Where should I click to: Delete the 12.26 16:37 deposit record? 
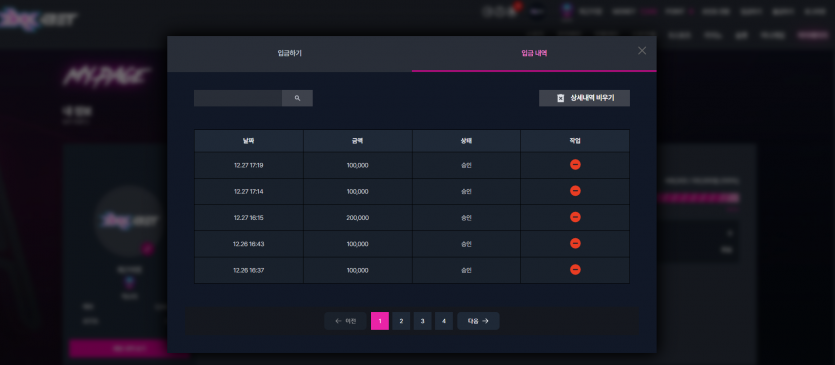point(575,270)
